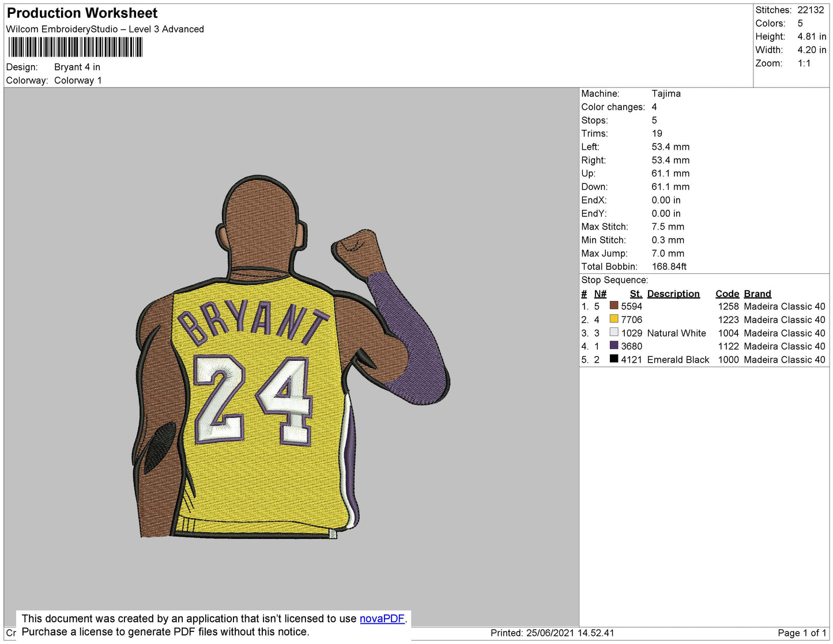Click the brown 5594 color swatch
This screenshot has width=833, height=644.
(614, 306)
